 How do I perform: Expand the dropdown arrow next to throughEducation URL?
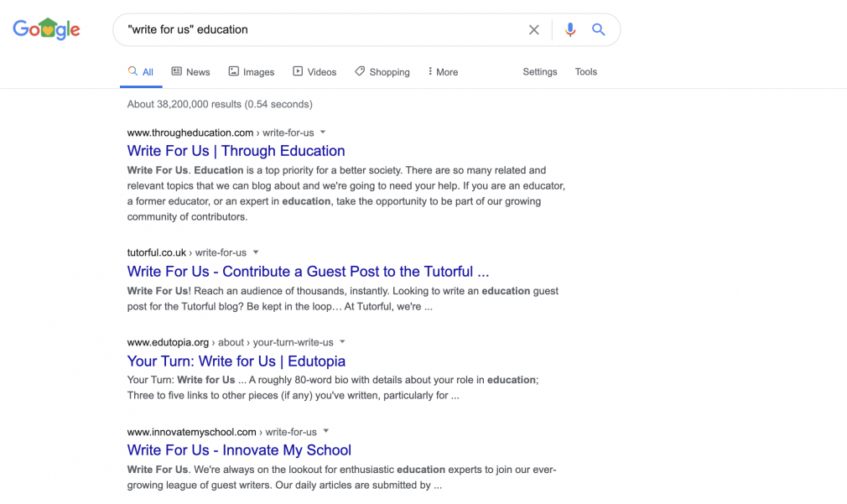click(x=323, y=132)
